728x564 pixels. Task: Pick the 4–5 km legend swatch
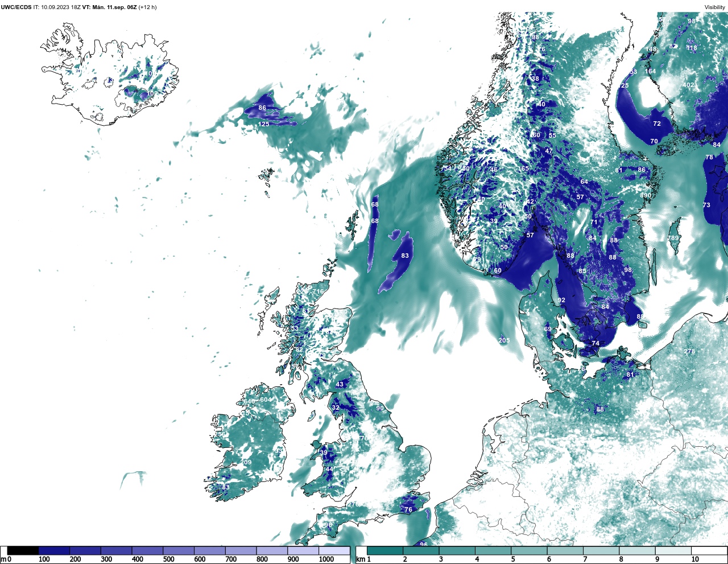(493, 551)
